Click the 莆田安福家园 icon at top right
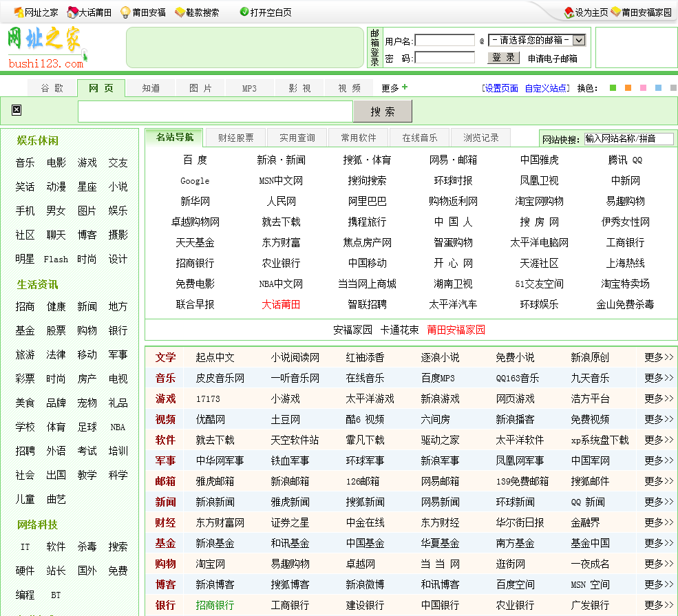678x616 pixels. [x=615, y=12]
